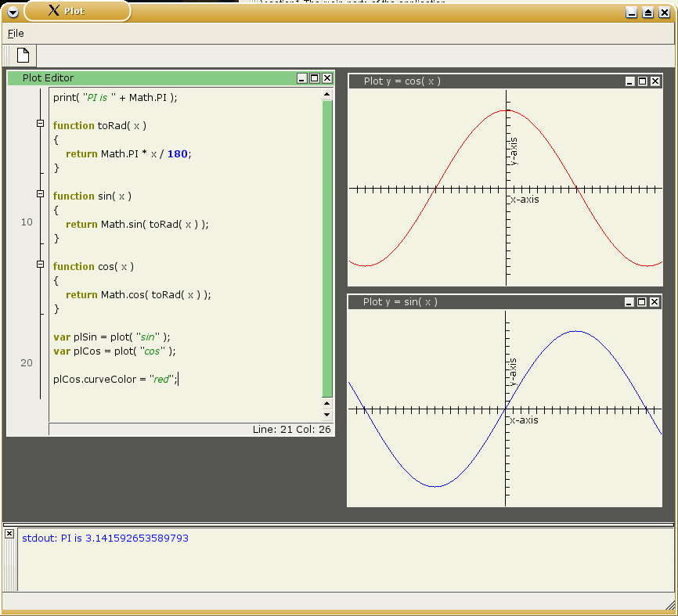Minimize the Plot y = sin( x ) window
Screen dimensions: 678x616
click(629, 302)
